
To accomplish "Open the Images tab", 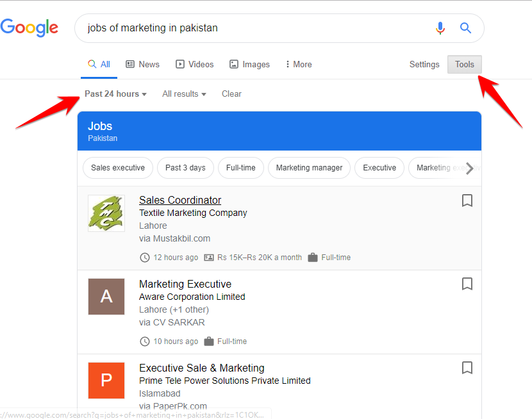I will click(250, 65).
